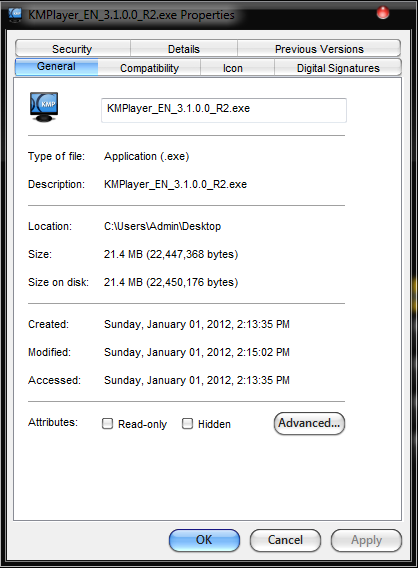418x568 pixels.
Task: Click the Apply button
Action: tap(366, 540)
